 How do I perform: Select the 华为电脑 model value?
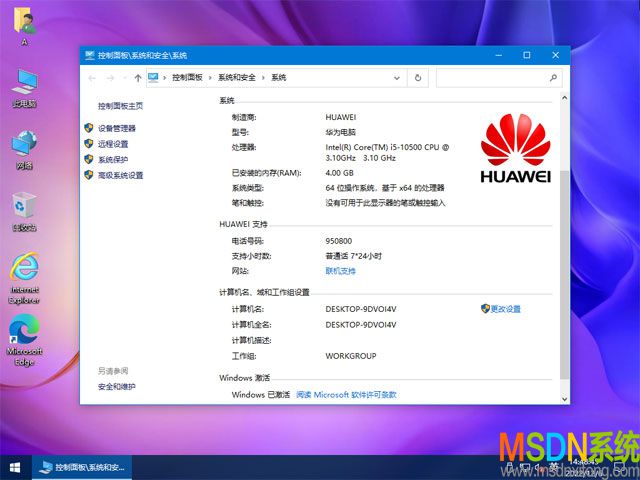click(340, 132)
